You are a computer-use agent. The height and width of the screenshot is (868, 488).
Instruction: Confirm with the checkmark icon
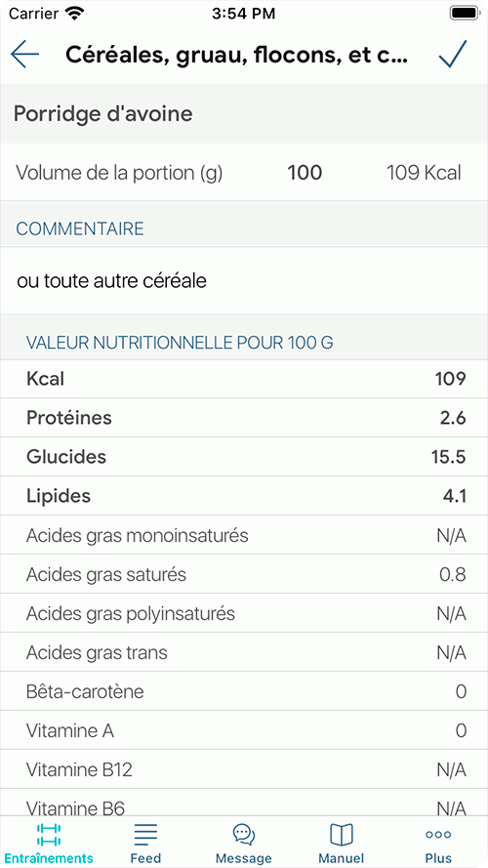[453, 54]
